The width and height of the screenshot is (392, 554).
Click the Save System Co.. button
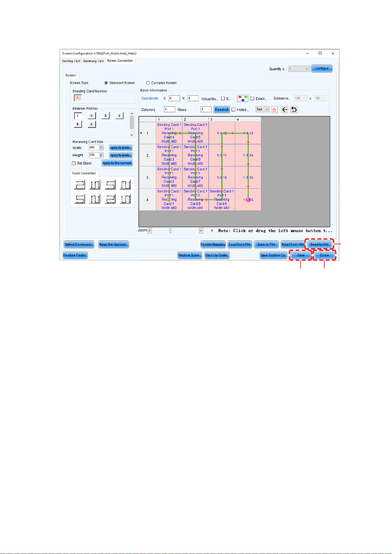[x=274, y=255]
